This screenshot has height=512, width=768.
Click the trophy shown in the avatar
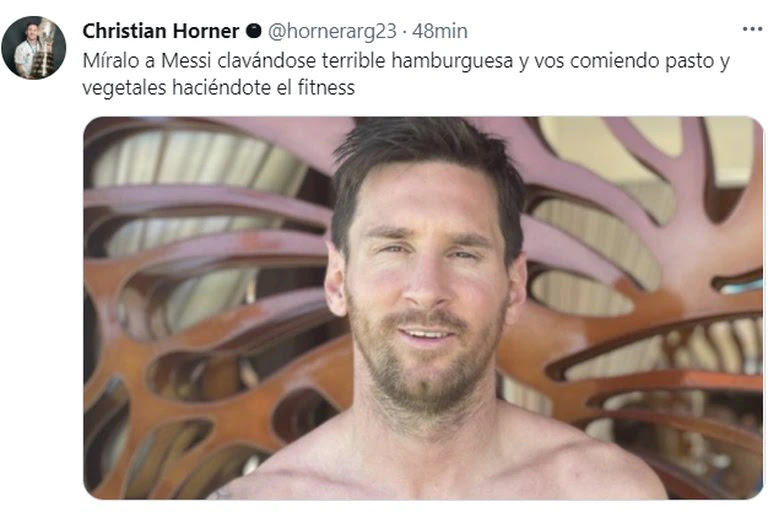click(45, 48)
